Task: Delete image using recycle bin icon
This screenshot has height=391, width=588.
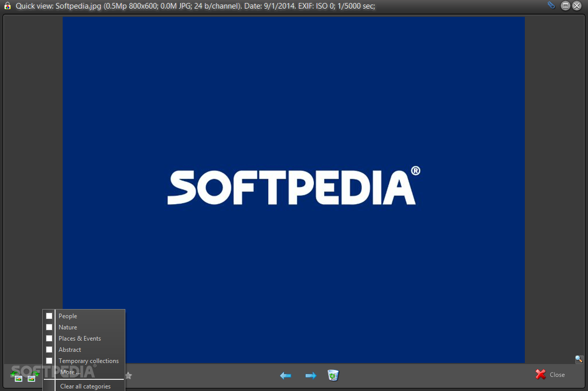Action: 333,375
